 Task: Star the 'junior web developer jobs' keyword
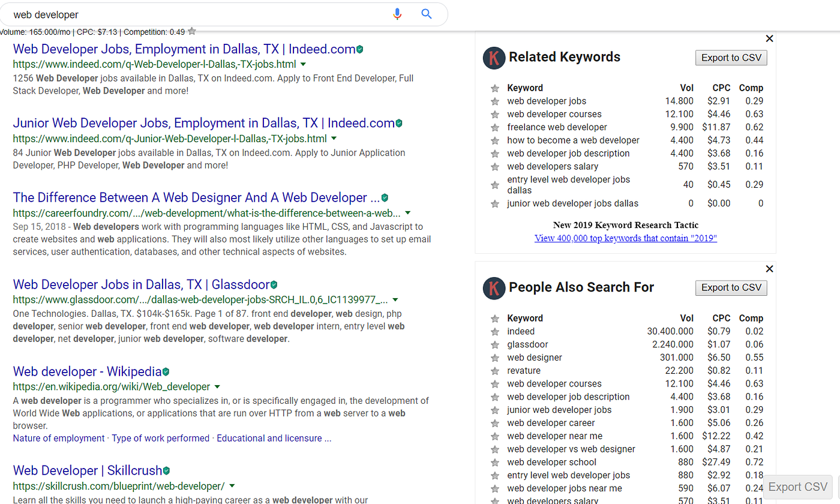tap(495, 410)
